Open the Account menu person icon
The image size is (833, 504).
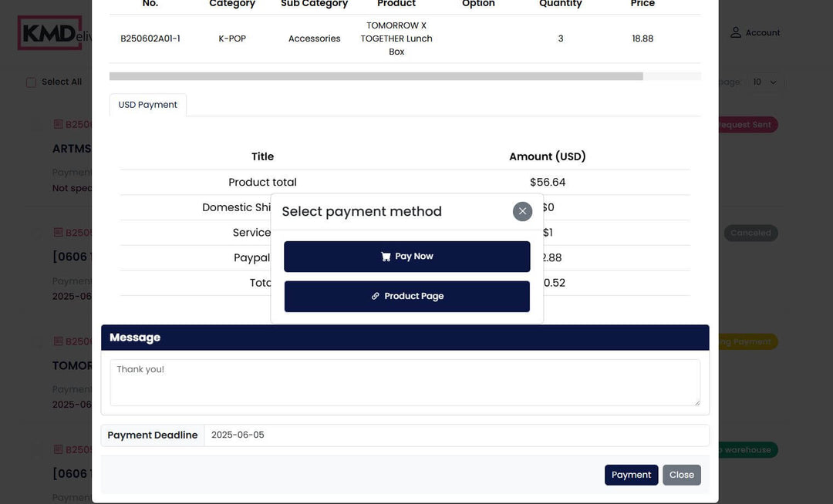735,32
